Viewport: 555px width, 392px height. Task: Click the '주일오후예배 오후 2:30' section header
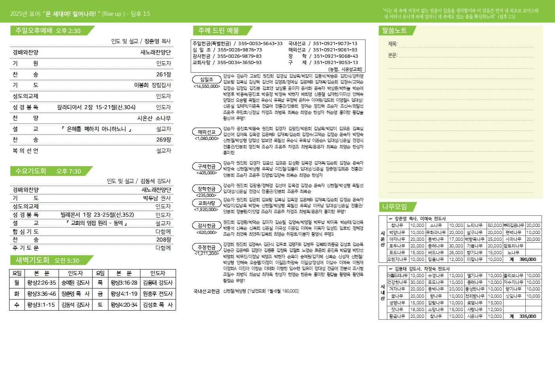pos(52,30)
